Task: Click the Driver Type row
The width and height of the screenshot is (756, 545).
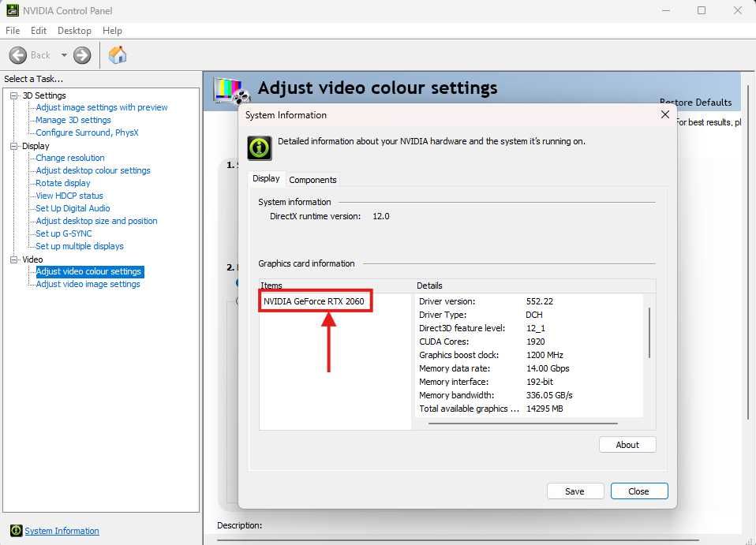Action: pos(529,315)
